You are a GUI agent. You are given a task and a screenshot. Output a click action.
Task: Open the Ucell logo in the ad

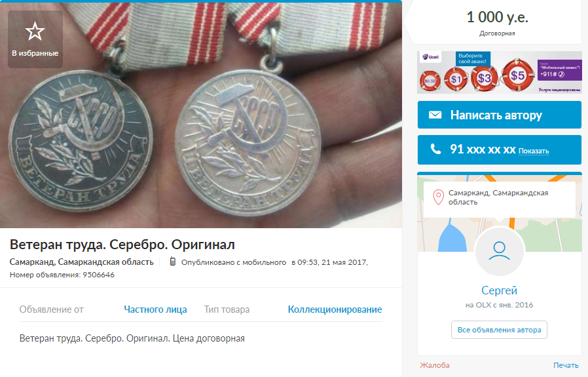430,57
